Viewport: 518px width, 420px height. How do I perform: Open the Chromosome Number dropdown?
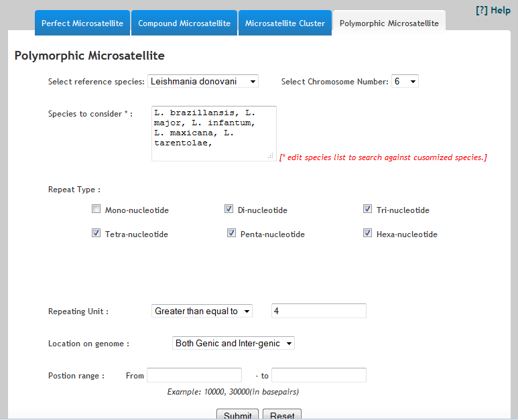tap(405, 81)
